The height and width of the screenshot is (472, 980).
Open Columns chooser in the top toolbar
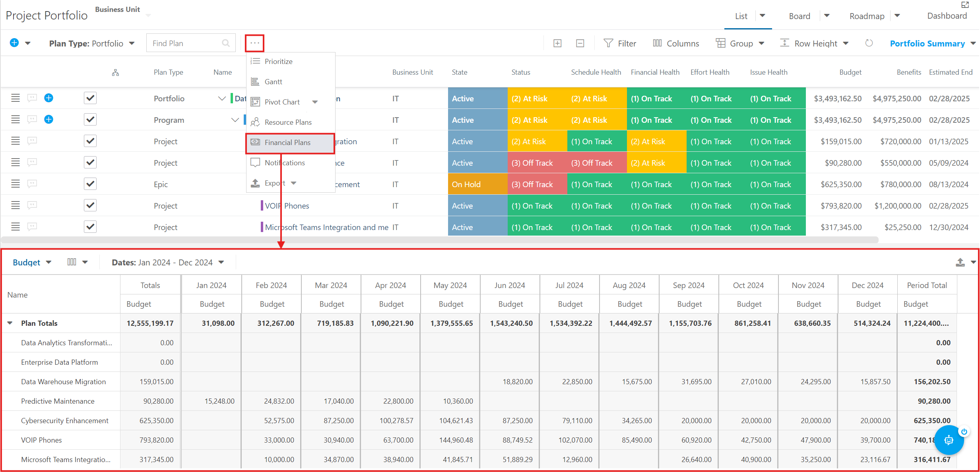tap(675, 43)
